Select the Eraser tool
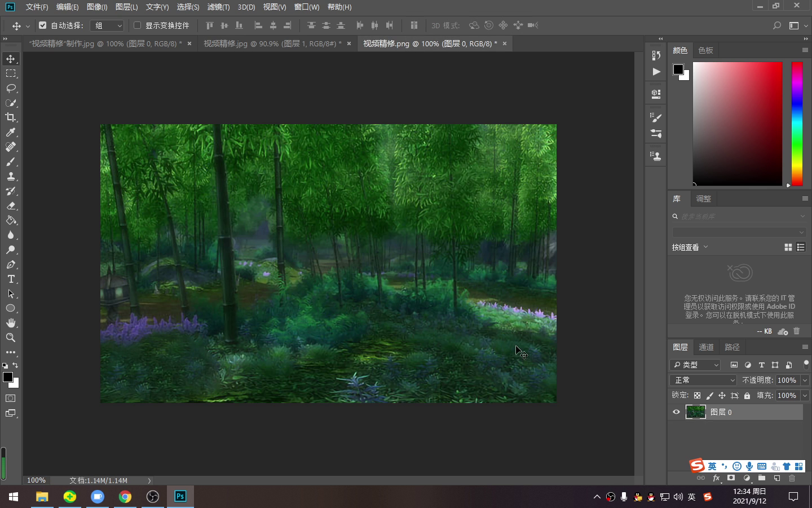Screen dimensions: 812x508 pos(11,205)
